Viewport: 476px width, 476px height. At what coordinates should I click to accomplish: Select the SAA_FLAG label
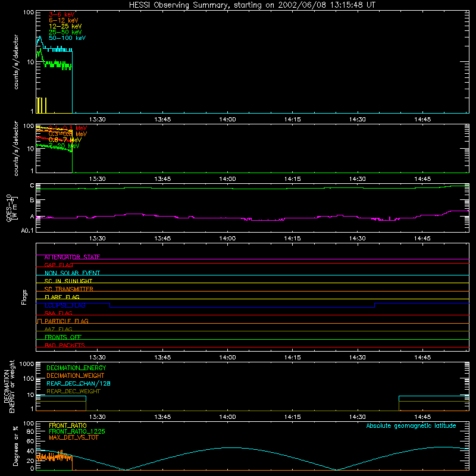[x=58, y=313]
